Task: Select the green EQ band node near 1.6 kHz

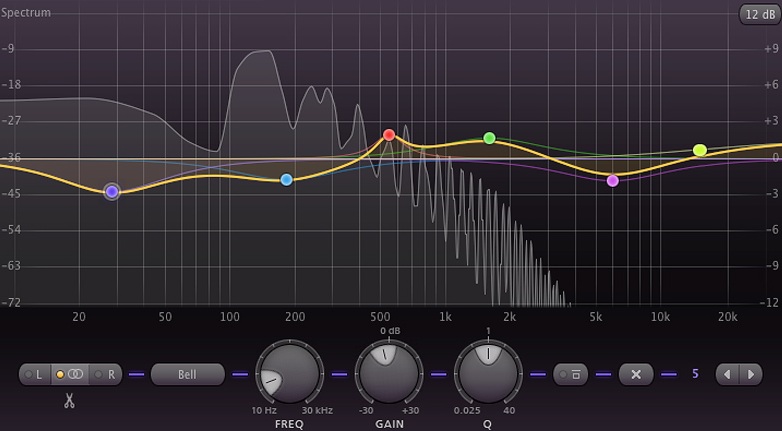Action: pyautogui.click(x=489, y=138)
